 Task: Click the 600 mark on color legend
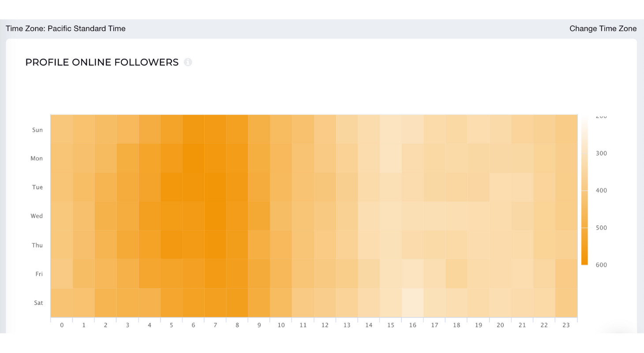[601, 265]
